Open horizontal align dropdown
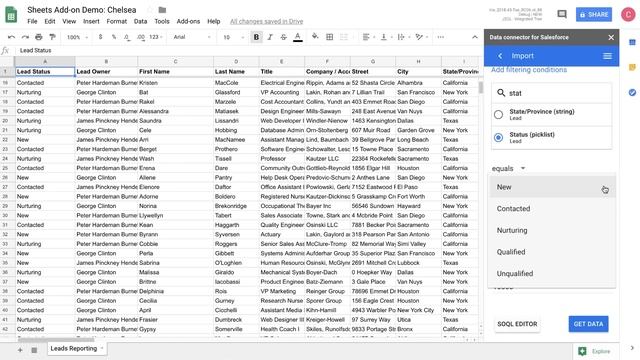The image size is (640, 360). [x=368, y=37]
